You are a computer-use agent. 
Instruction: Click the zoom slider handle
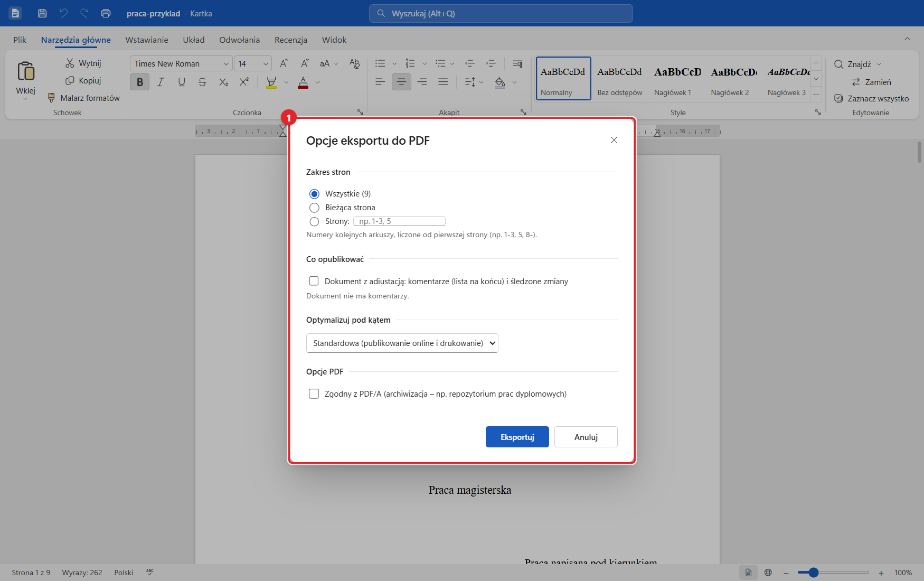(814, 573)
